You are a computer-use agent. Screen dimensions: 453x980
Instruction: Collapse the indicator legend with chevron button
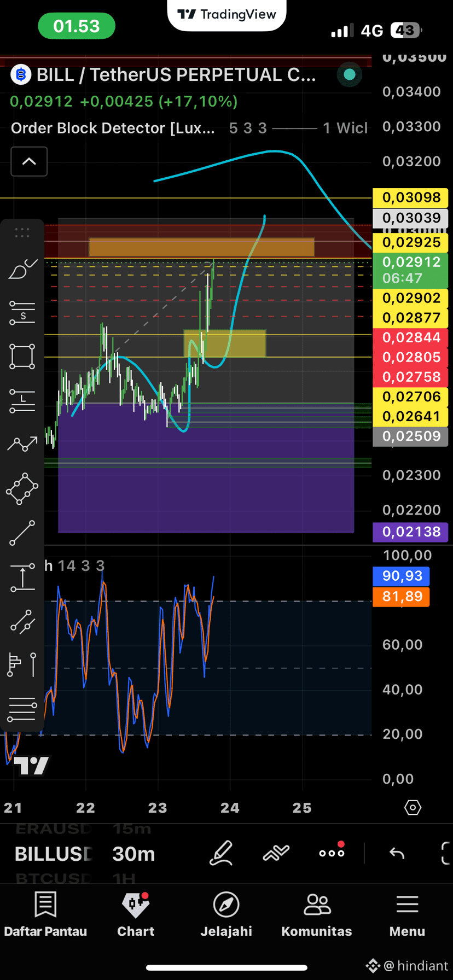click(29, 161)
